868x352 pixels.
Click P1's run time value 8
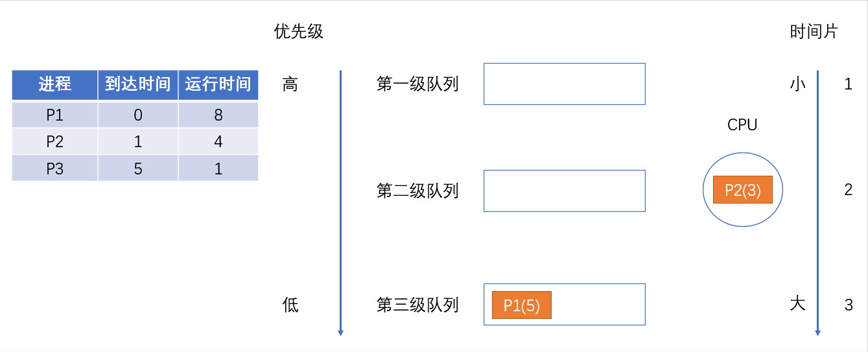(218, 115)
